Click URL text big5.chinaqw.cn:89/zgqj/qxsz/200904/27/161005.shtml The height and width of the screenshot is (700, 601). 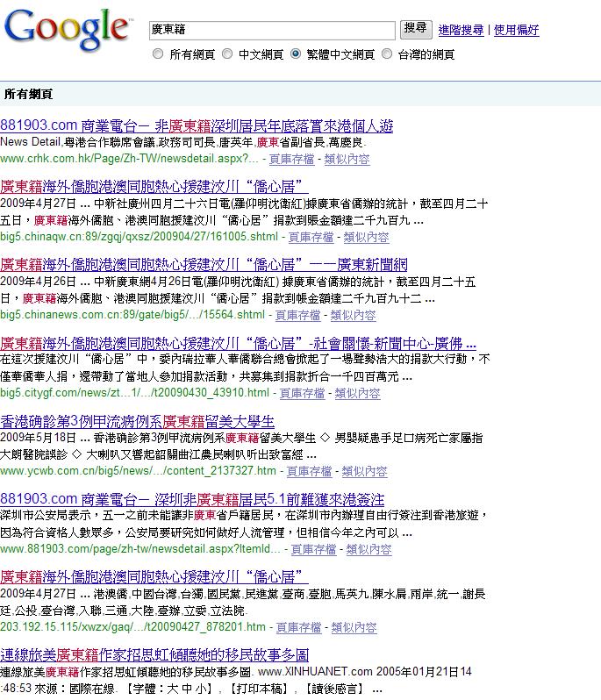coord(139,237)
